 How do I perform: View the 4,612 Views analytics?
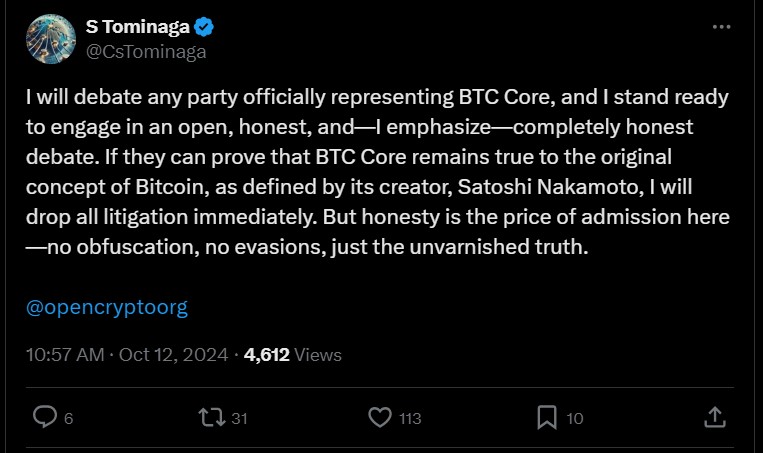tap(292, 355)
